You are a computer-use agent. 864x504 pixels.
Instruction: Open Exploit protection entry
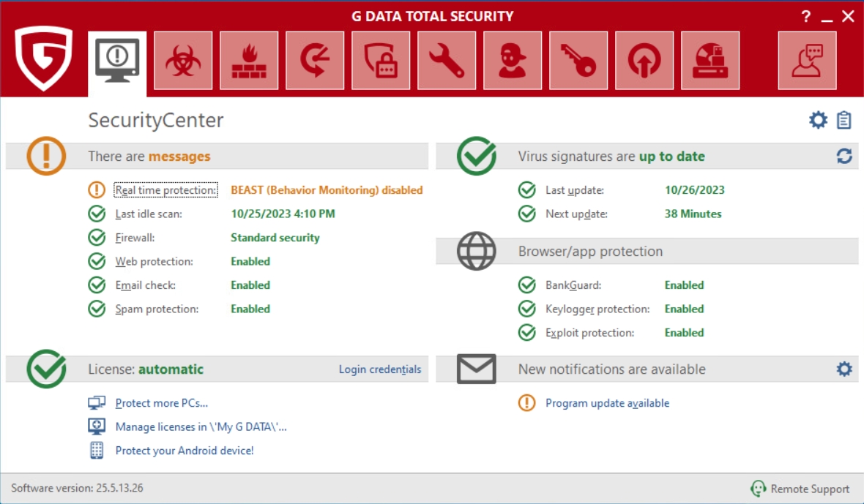pos(589,333)
